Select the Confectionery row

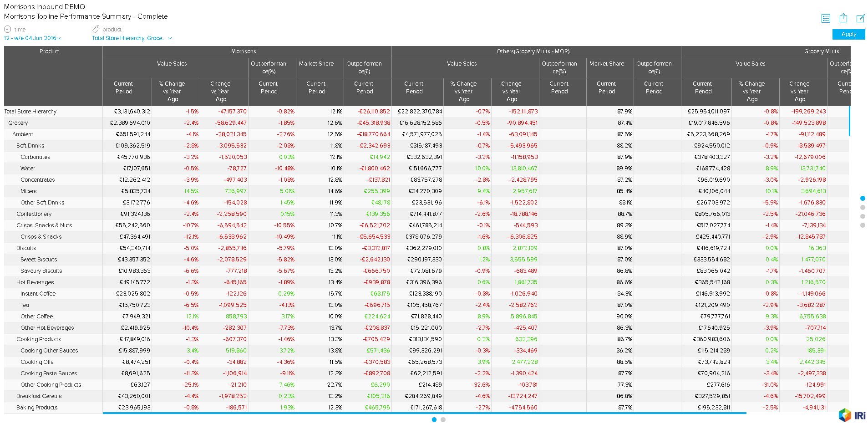click(x=426, y=214)
